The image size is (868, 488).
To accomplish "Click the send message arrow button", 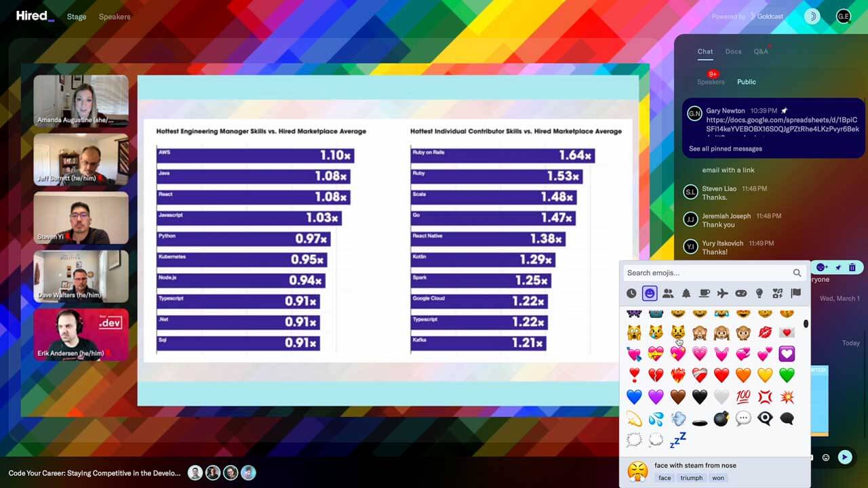I will (x=844, y=457).
